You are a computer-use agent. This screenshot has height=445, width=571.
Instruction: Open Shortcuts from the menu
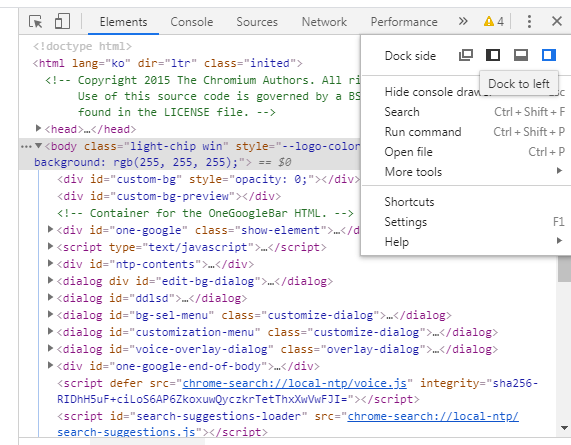[466, 202]
